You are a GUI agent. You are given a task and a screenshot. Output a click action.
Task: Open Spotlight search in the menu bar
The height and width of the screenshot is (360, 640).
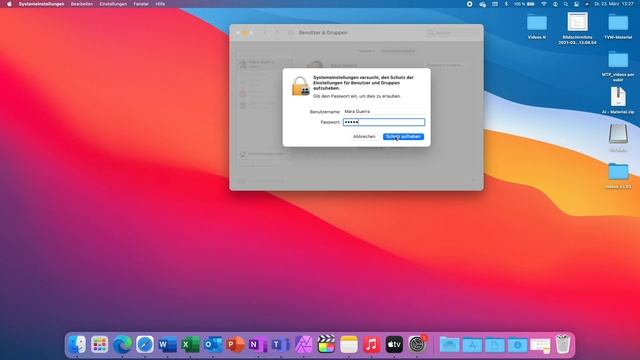point(566,4)
